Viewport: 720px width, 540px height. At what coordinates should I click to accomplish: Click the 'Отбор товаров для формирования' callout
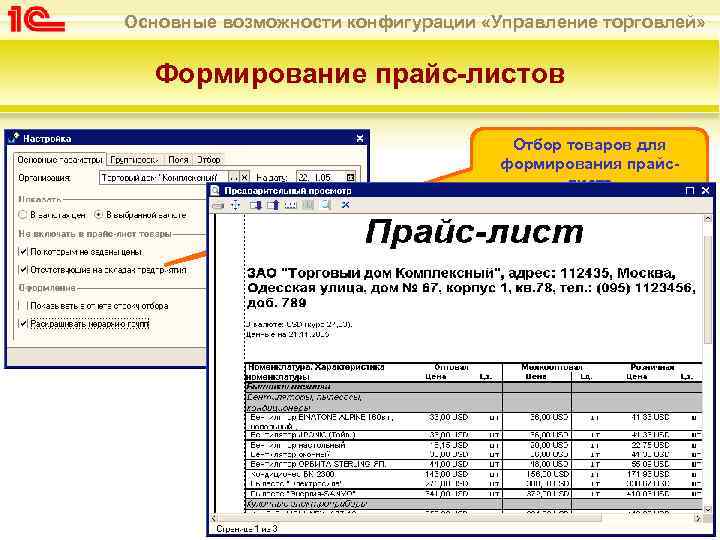pyautogui.click(x=590, y=156)
